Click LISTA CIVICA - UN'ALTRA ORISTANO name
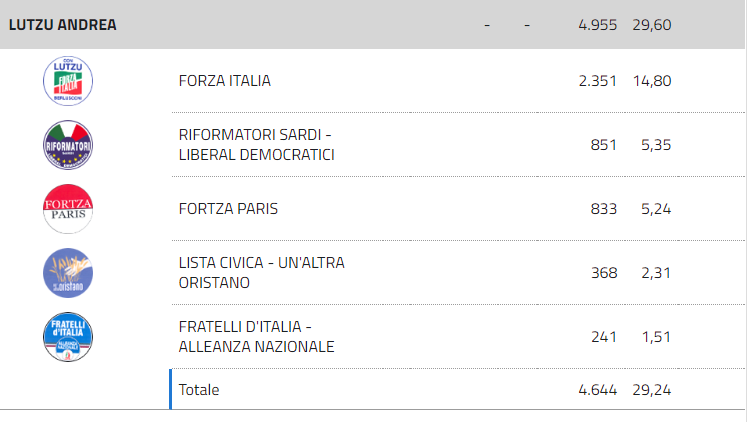This screenshot has height=422, width=750. (x=261, y=273)
